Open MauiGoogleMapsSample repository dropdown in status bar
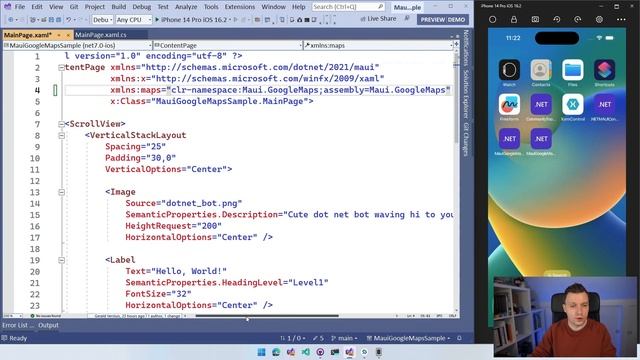The height and width of the screenshot is (360, 640). 409,338
